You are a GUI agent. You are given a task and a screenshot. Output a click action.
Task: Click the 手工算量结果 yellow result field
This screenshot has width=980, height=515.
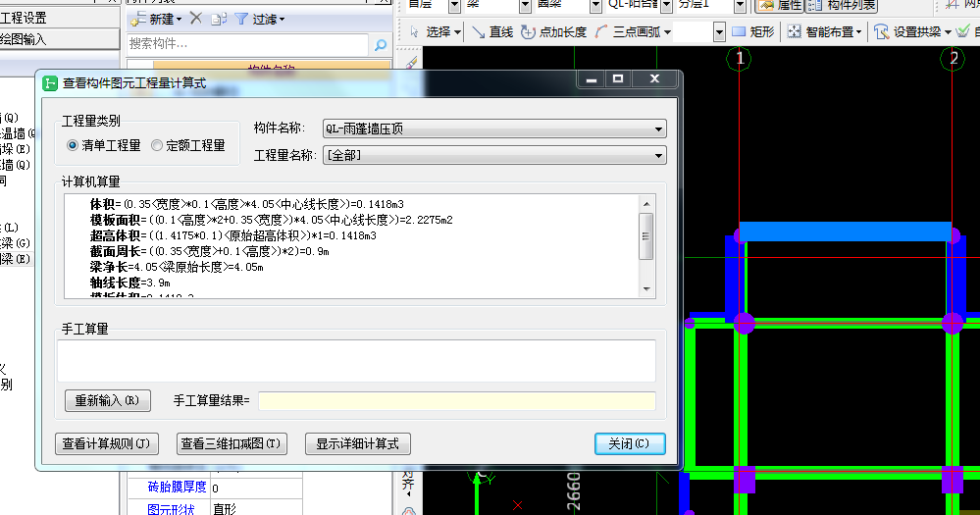457,400
